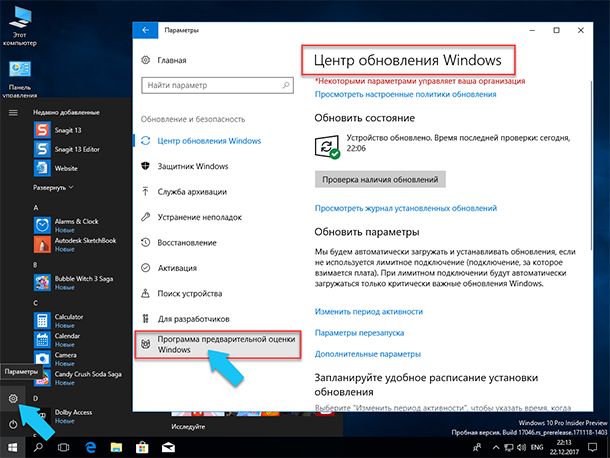
Task: Open Bubble Witch 3 Saga app
Action: click(74, 282)
